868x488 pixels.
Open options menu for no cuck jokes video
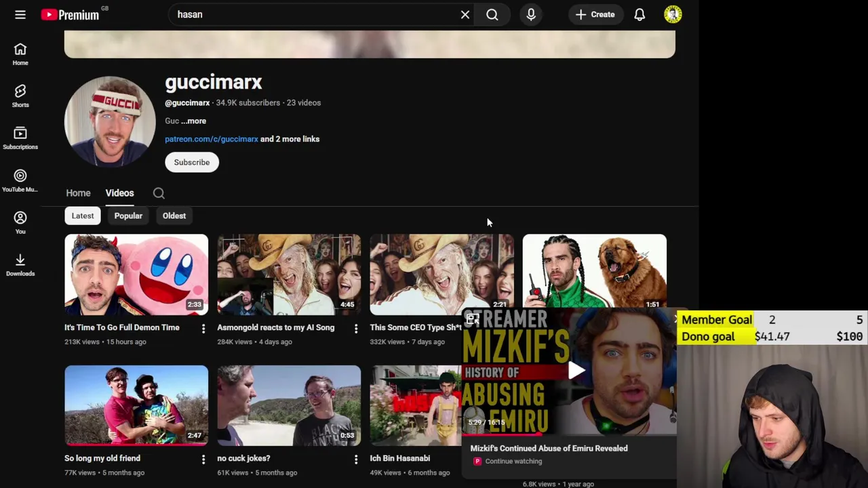pos(355,460)
